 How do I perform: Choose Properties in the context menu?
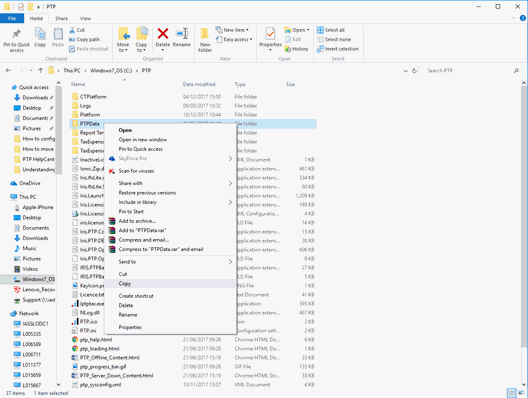coord(169,327)
